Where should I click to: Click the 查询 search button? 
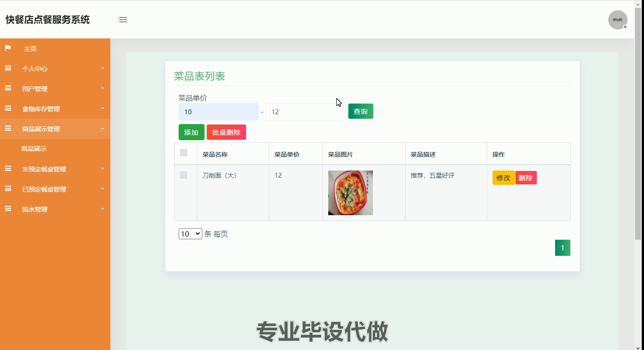tap(361, 111)
